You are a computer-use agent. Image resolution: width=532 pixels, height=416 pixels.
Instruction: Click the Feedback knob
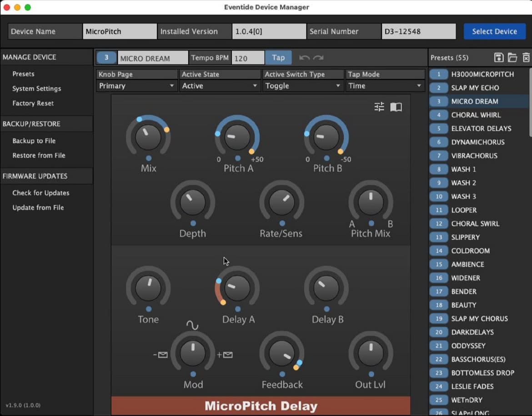tap(281, 353)
